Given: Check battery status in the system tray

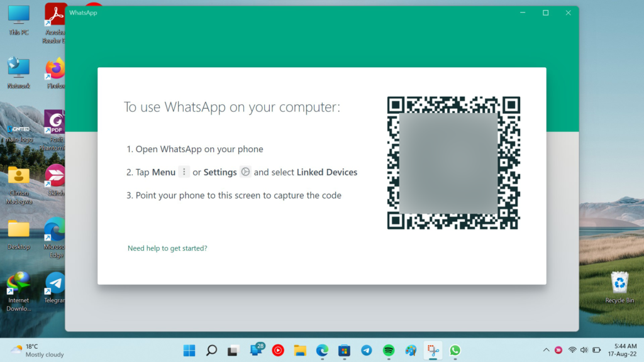Looking at the screenshot, I should point(596,350).
